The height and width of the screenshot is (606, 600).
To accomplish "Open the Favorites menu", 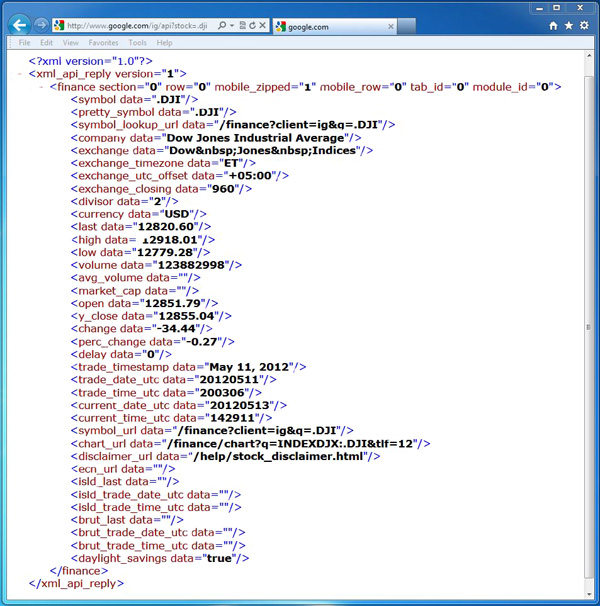I will [103, 43].
